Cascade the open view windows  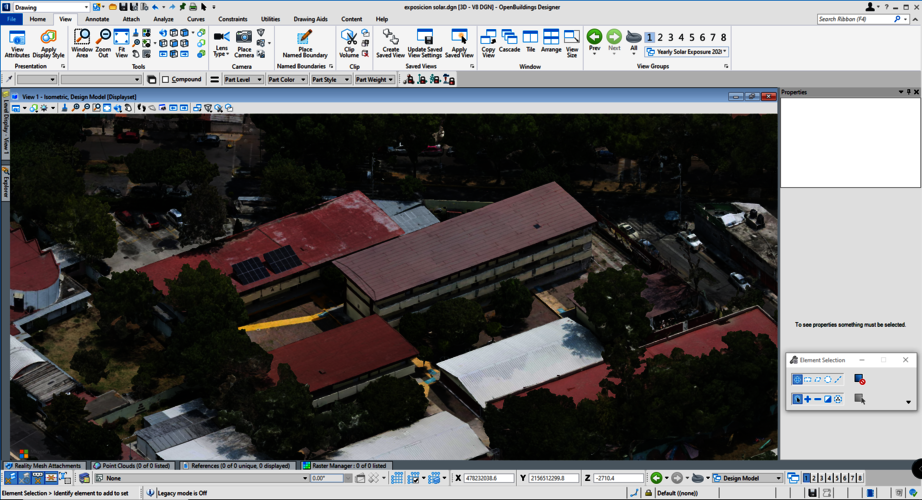(509, 42)
